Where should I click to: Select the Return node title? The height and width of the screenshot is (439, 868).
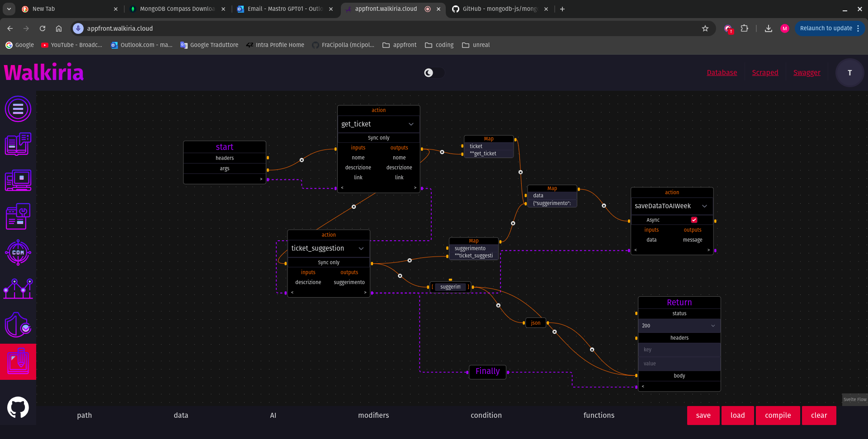(x=679, y=303)
